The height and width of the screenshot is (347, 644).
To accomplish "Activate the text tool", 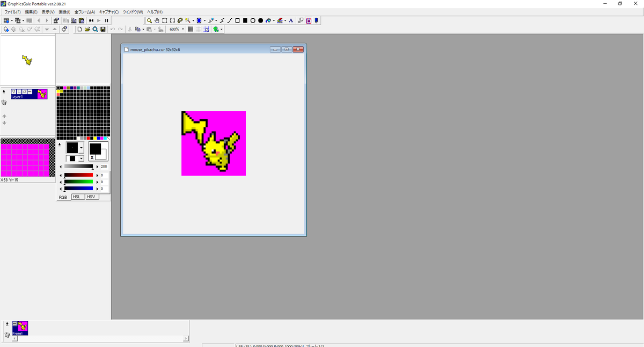I will point(291,20).
